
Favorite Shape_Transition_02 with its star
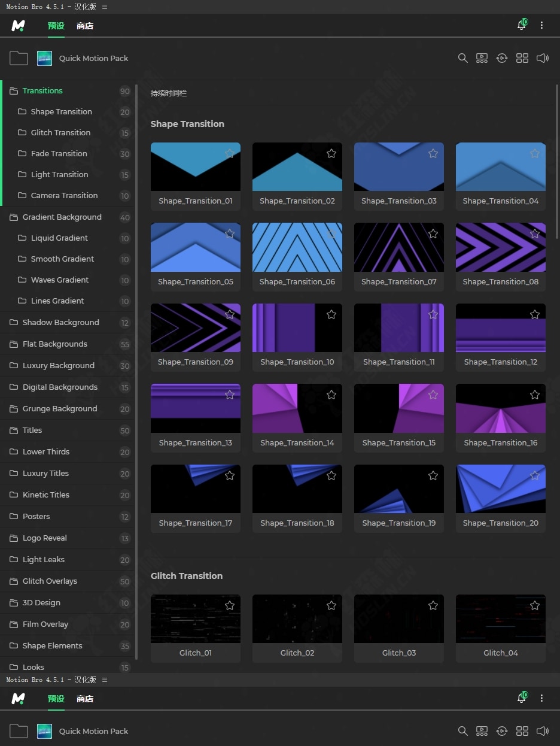pyautogui.click(x=331, y=154)
